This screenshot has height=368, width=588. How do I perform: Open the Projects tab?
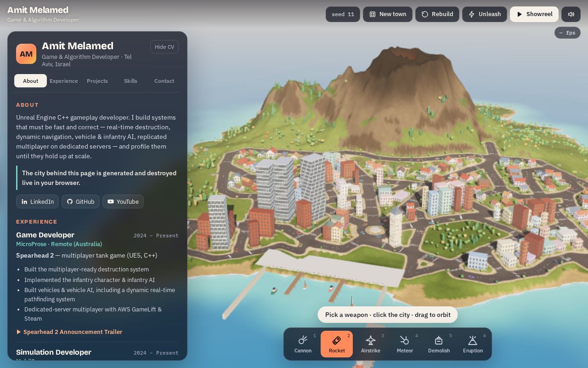(97, 80)
